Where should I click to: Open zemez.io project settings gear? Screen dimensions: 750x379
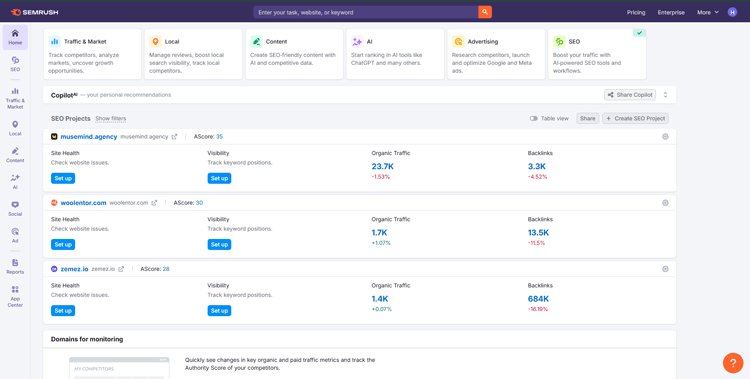click(x=665, y=269)
